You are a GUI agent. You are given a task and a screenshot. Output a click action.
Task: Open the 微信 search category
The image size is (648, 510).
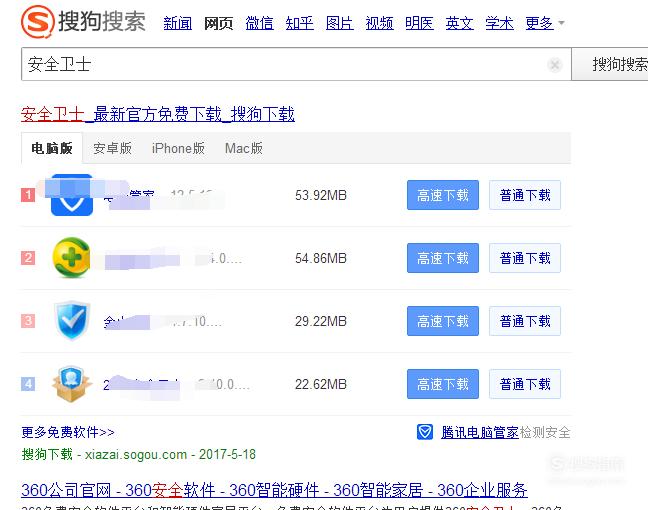260,23
